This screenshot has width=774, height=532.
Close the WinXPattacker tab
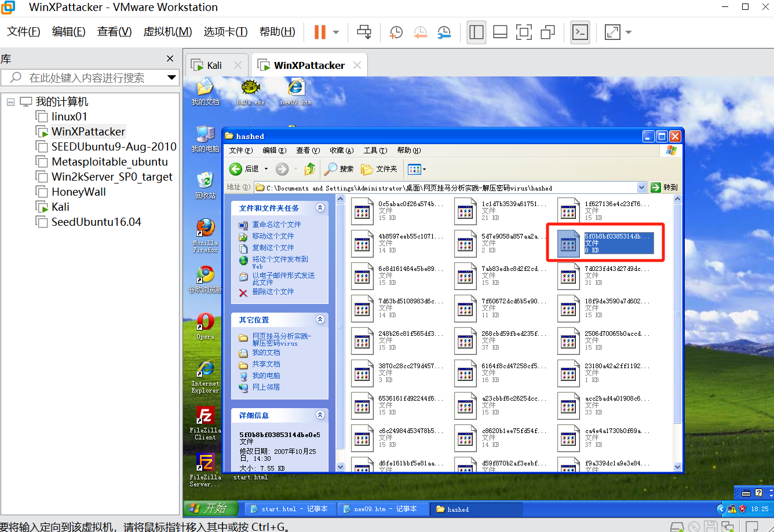(x=357, y=65)
